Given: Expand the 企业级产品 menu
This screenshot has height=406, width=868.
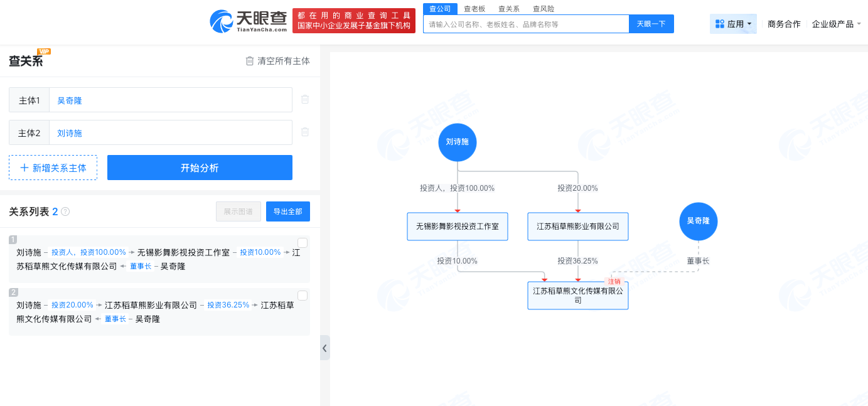Looking at the screenshot, I should tap(837, 24).
